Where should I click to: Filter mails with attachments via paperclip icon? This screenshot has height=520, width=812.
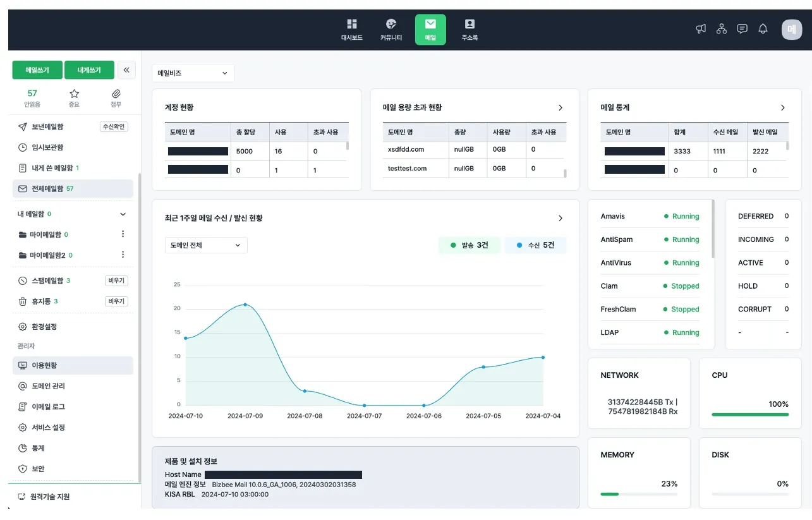[x=116, y=97]
